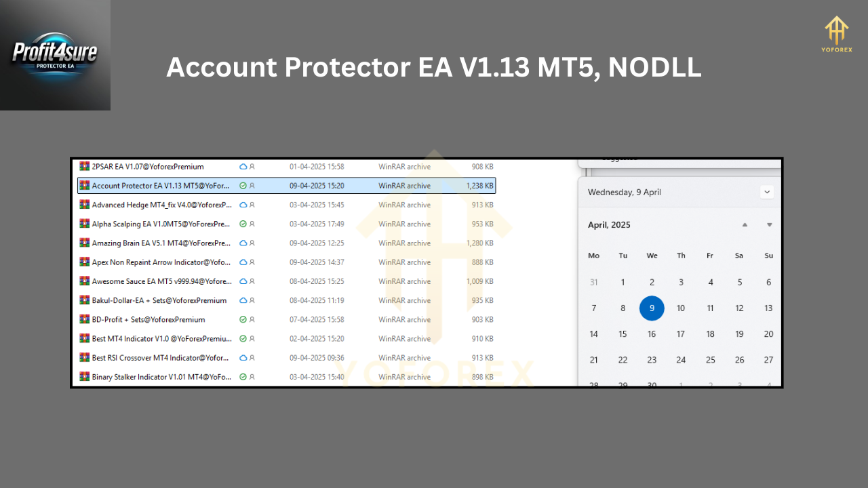Select the Awesome Sauce EA MT5 file row
This screenshot has height=488, width=868.
point(161,281)
